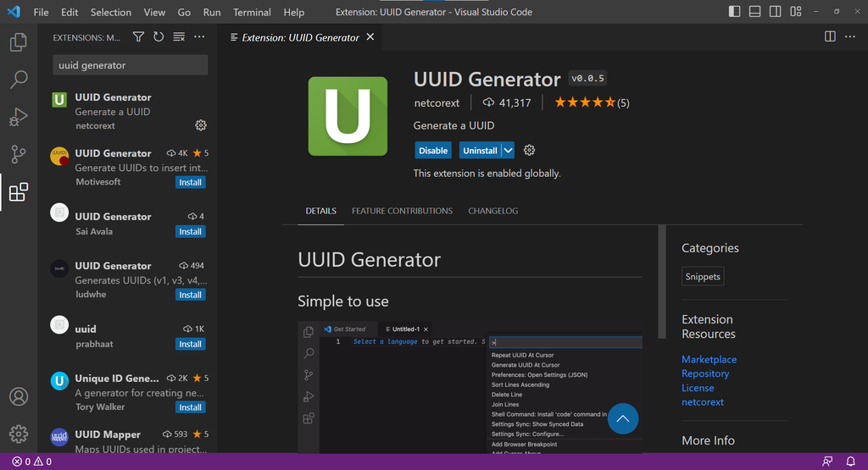Screen dimensions: 868x470
Task: Expand the Uninstall dropdown arrow
Action: 509,151
